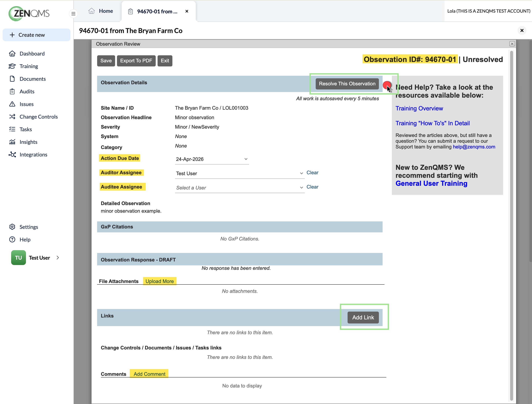Click Resolve This Observation
Screen dimensions: 532x404
click(x=347, y=84)
